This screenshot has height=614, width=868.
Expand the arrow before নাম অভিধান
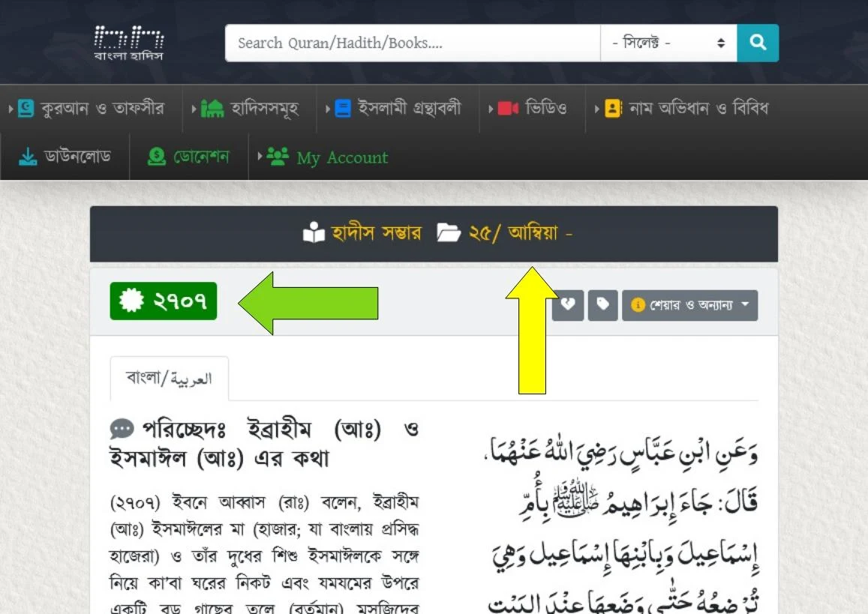596,109
